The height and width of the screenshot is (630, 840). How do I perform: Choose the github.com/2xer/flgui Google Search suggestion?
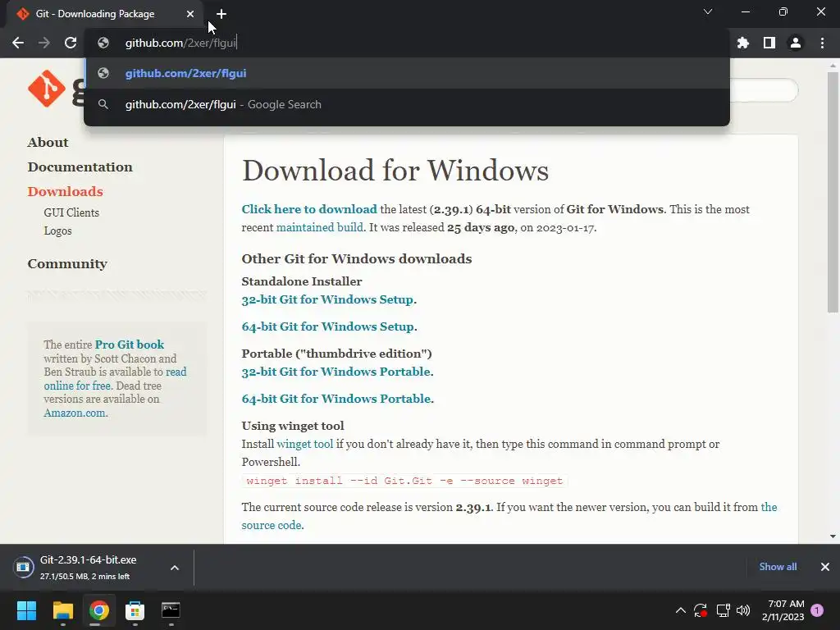[407, 104]
